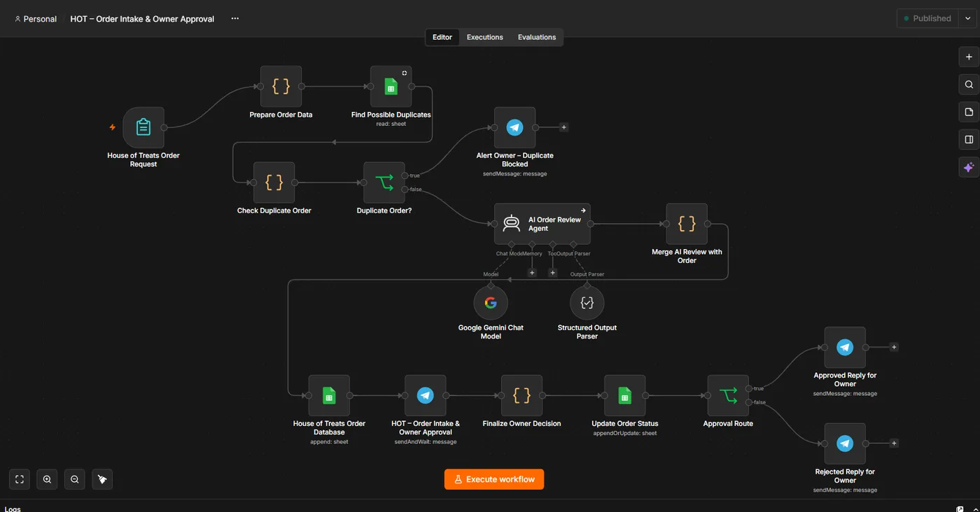980x512 pixels.
Task: Open the canvas search tool
Action: (969, 85)
